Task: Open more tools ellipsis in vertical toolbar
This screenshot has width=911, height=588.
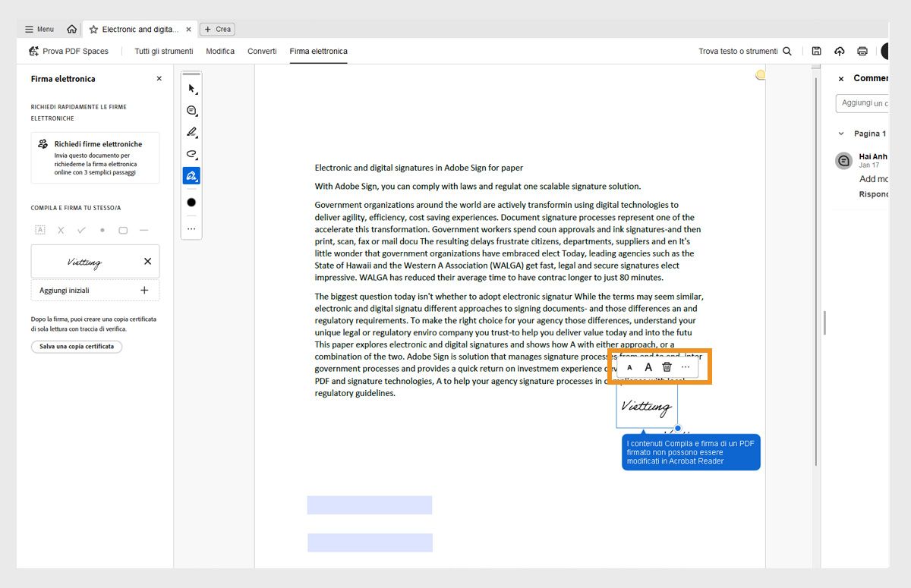Action: click(191, 228)
